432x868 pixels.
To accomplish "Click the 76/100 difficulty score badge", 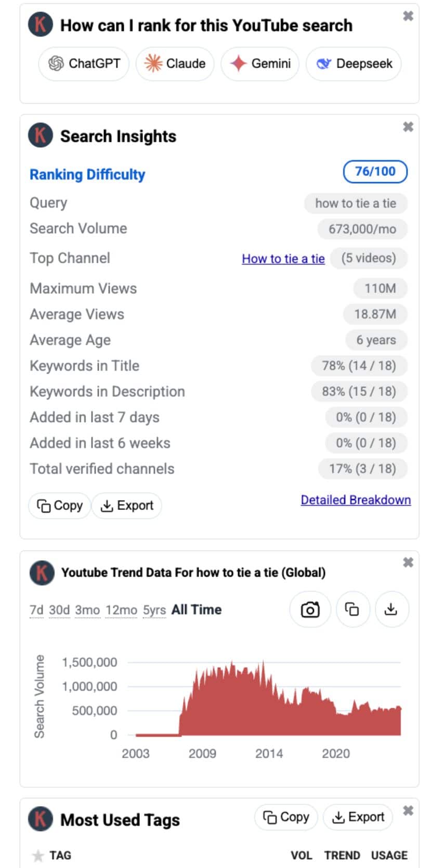I will pyautogui.click(x=375, y=171).
